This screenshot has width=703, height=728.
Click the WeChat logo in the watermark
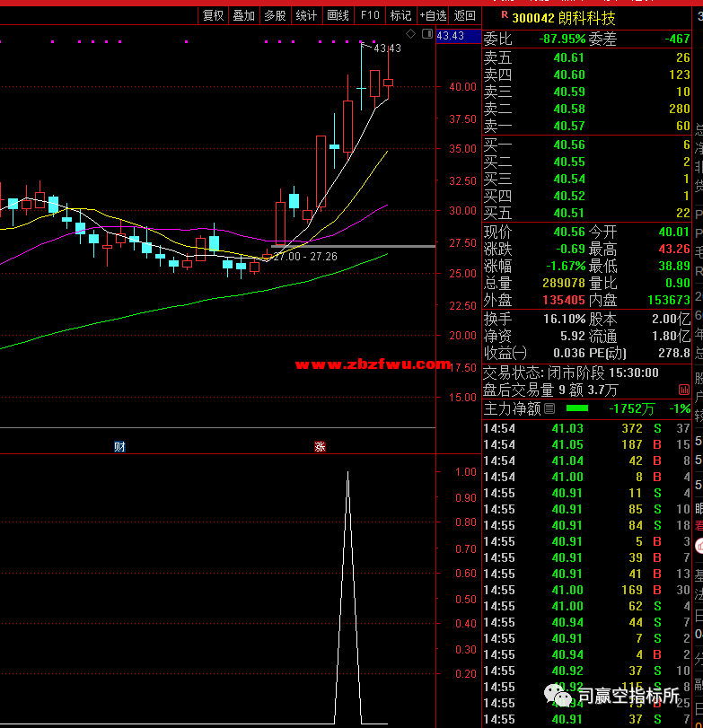coord(563,694)
